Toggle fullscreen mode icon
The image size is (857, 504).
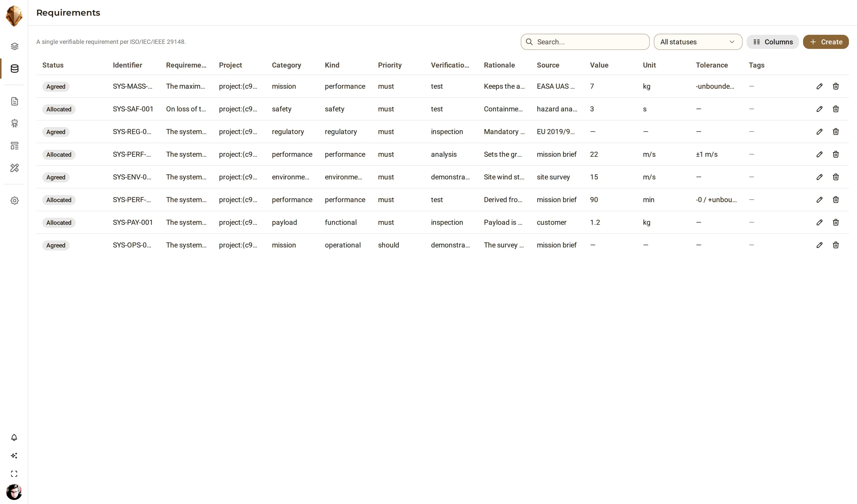14,474
